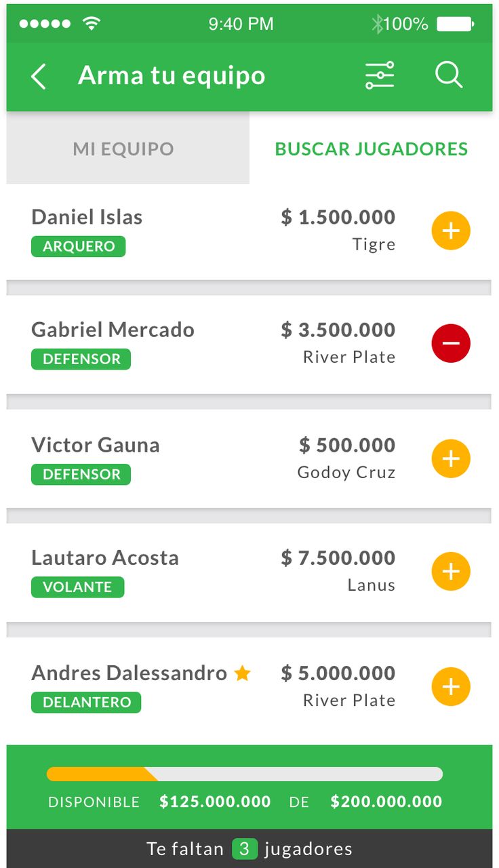499x868 pixels.
Task: Click the battery indicator in the status bar
Action: pyautogui.click(x=455, y=24)
